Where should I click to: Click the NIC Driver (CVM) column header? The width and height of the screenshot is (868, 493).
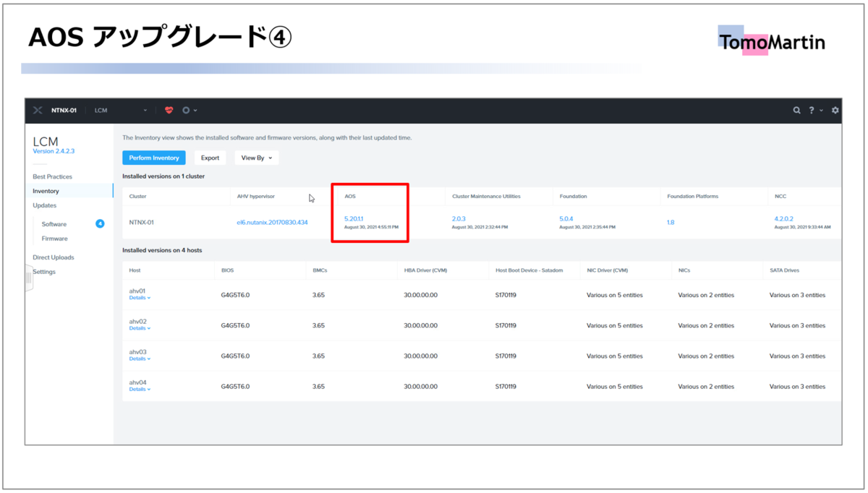pos(607,270)
